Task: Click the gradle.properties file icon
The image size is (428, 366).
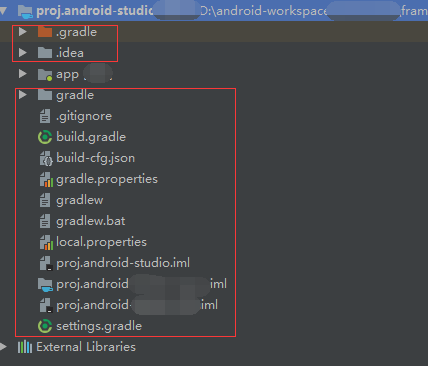Action: (x=46, y=179)
